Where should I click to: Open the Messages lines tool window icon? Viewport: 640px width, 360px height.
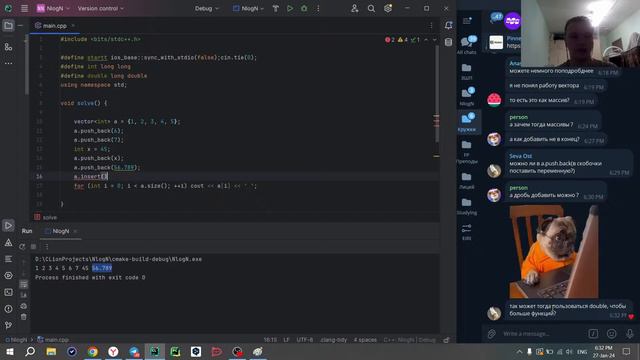pos(8,259)
